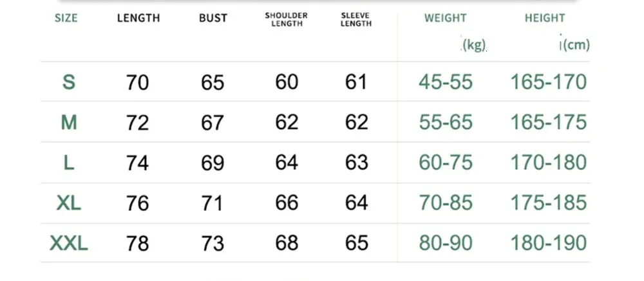Click the HEIGHT column header

(545, 18)
